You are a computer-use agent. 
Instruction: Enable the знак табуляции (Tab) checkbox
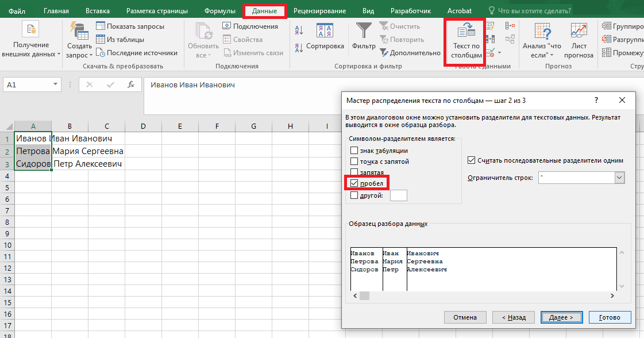[x=354, y=151]
